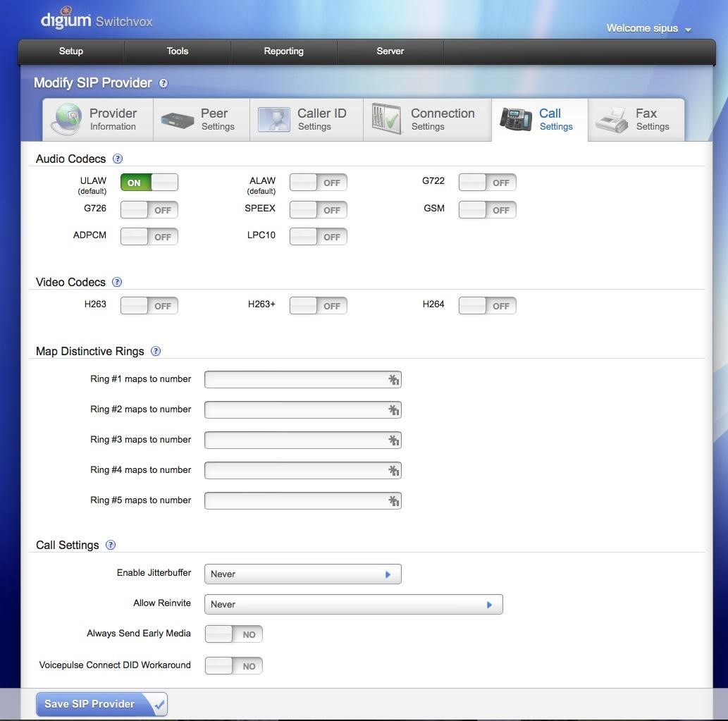728x721 pixels.
Task: Click the desk phone icon on the Call Settings tab
Action: tap(516, 119)
